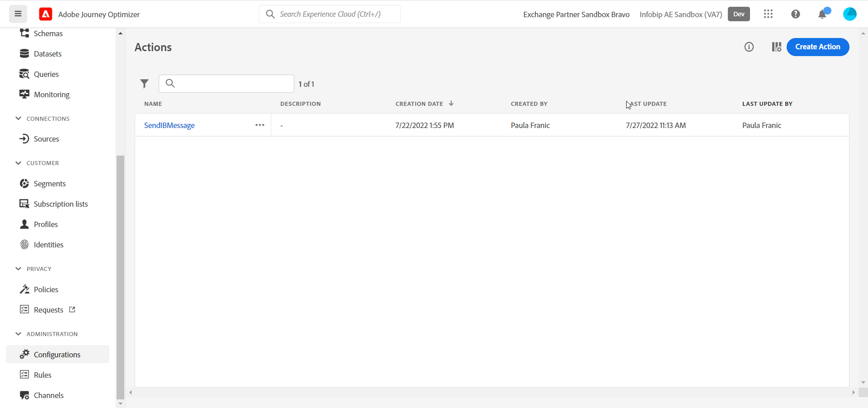
Task: Click the hamburger menu icon
Action: tap(18, 14)
